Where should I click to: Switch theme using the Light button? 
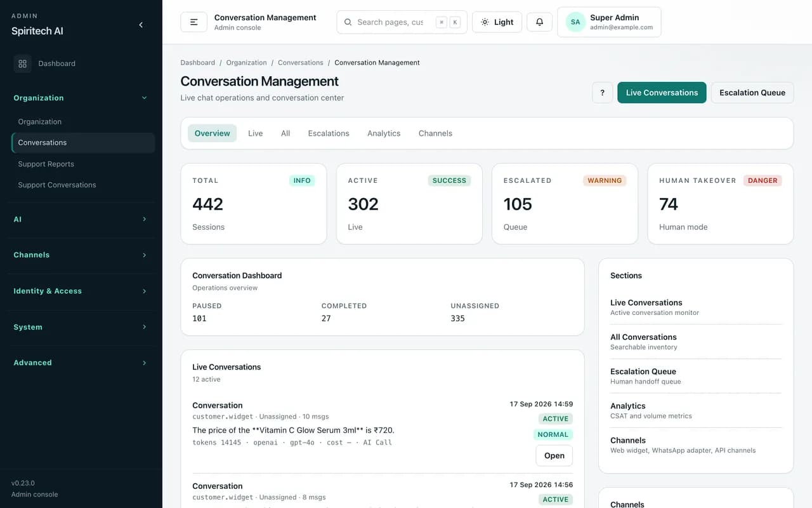(497, 22)
